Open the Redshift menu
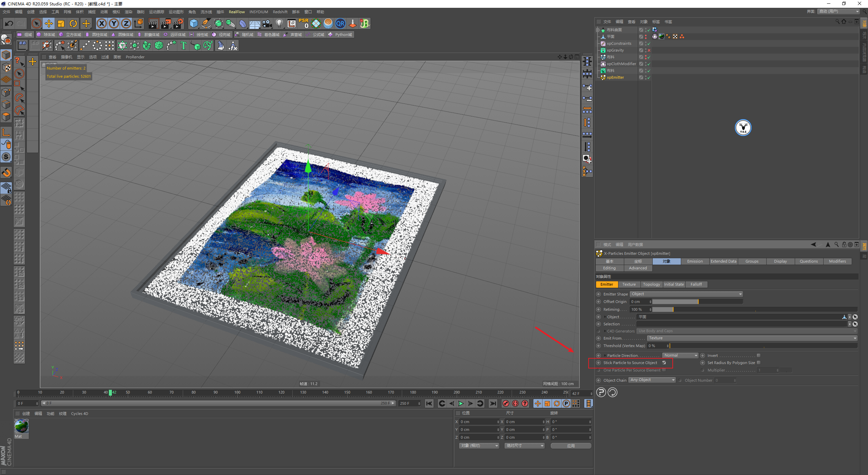 pyautogui.click(x=280, y=12)
